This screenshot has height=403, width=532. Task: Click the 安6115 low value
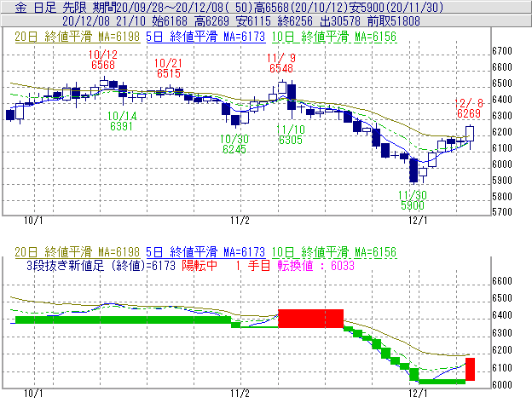coord(254,21)
